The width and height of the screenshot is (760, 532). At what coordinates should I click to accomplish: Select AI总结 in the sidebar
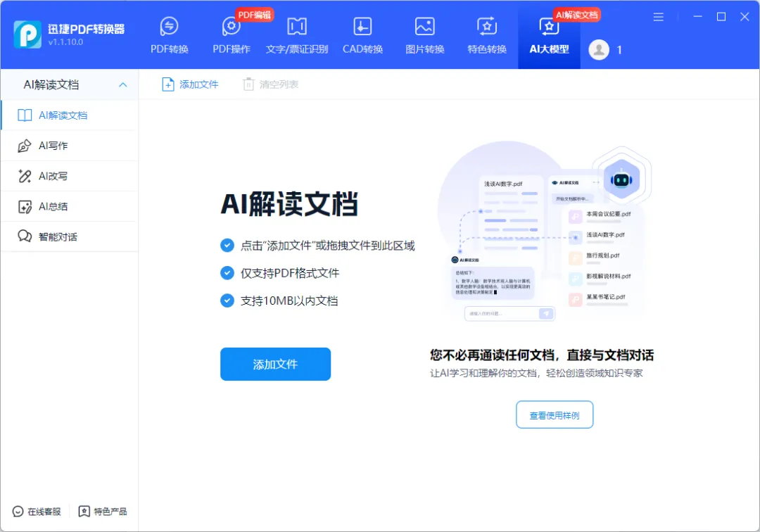pos(70,206)
